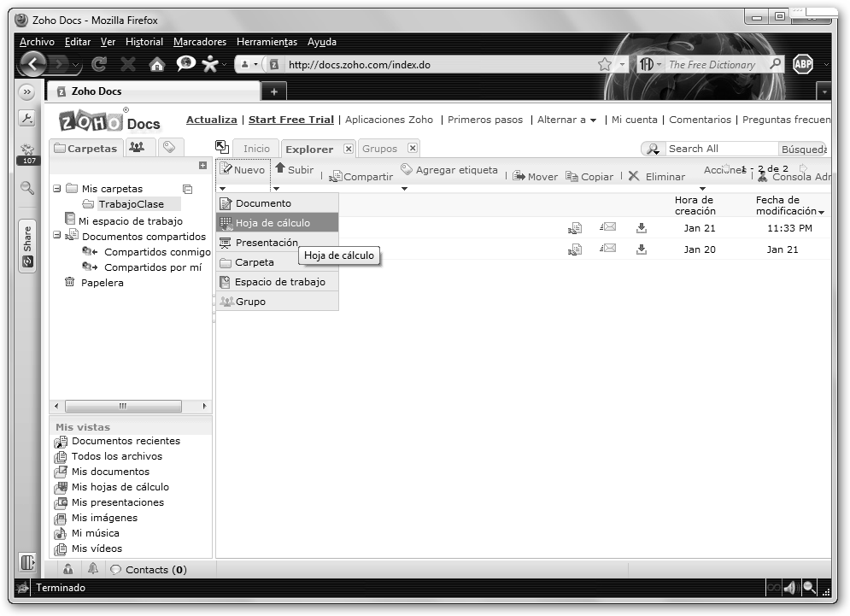Open the Alternar a dropdown
This screenshot has width=850, height=616.
(x=567, y=120)
